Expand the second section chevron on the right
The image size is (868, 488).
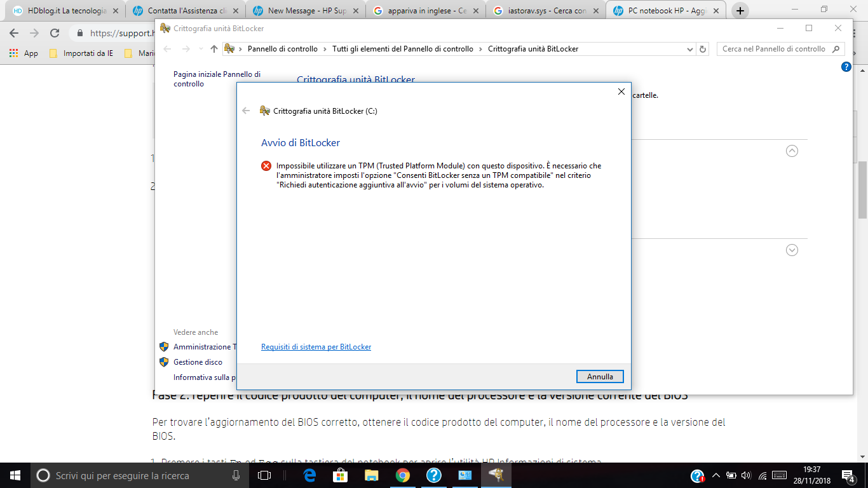point(791,250)
